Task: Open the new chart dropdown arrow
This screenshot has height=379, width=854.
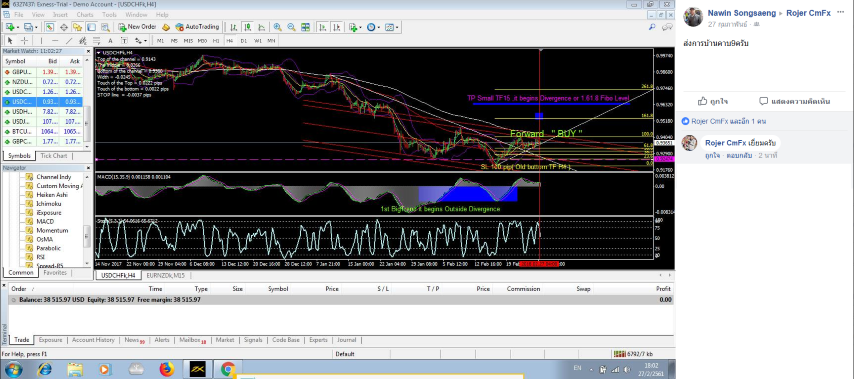Action: (18, 27)
